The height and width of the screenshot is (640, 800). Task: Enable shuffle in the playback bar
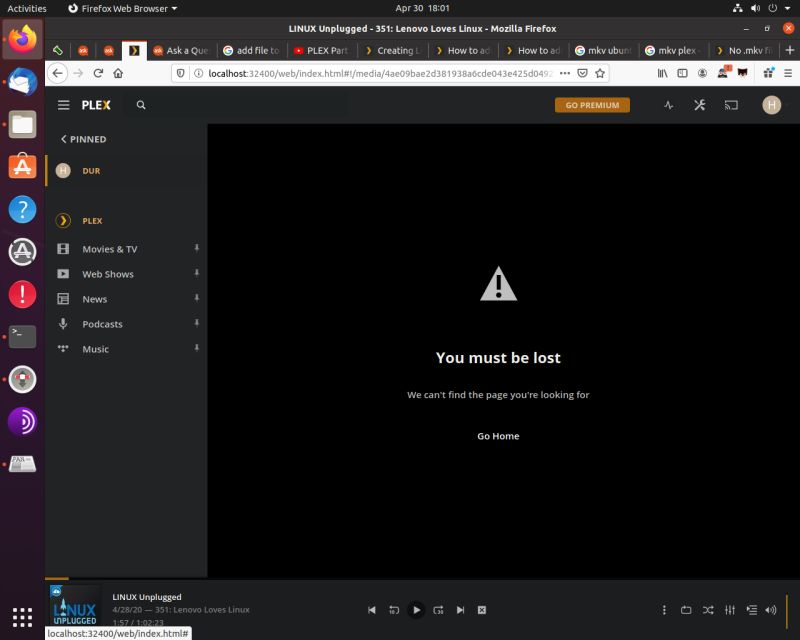click(x=708, y=610)
